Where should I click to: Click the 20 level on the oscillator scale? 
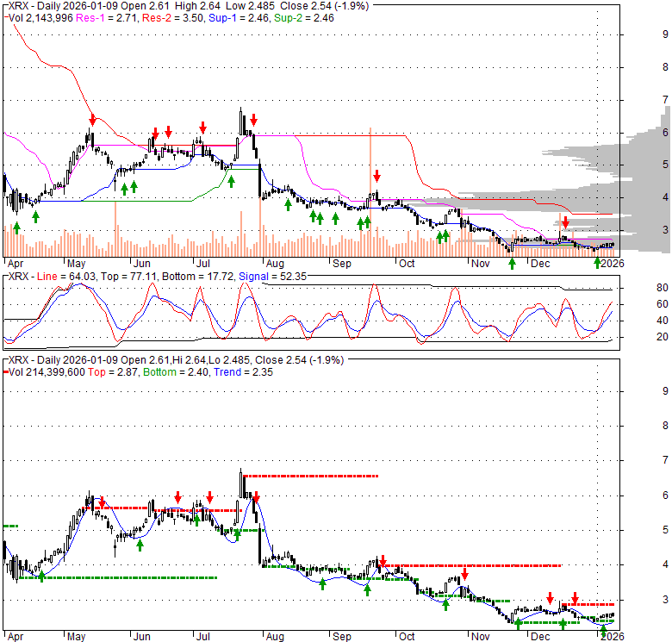[x=663, y=337]
